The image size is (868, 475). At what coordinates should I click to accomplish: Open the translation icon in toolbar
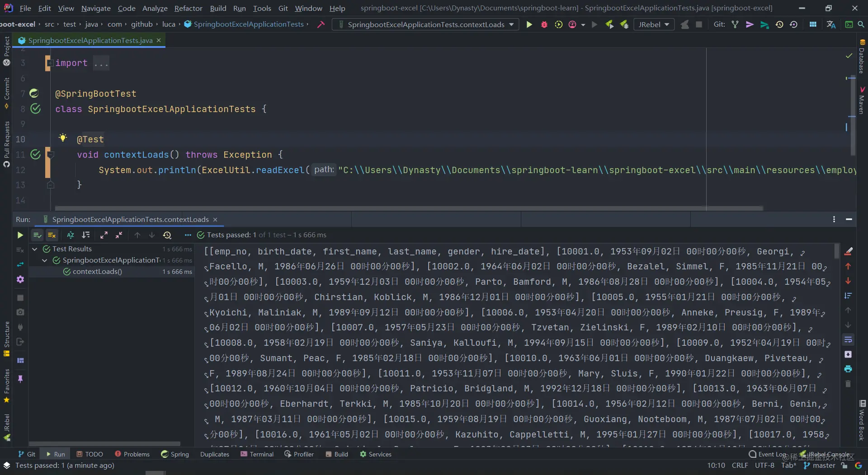click(831, 24)
